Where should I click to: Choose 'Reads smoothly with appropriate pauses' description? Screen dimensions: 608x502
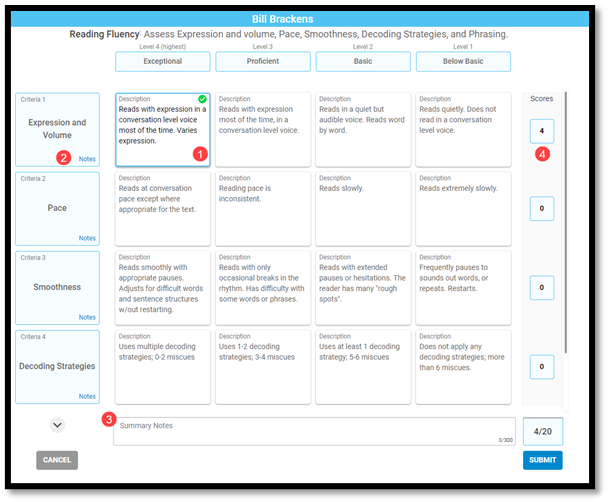pyautogui.click(x=162, y=288)
